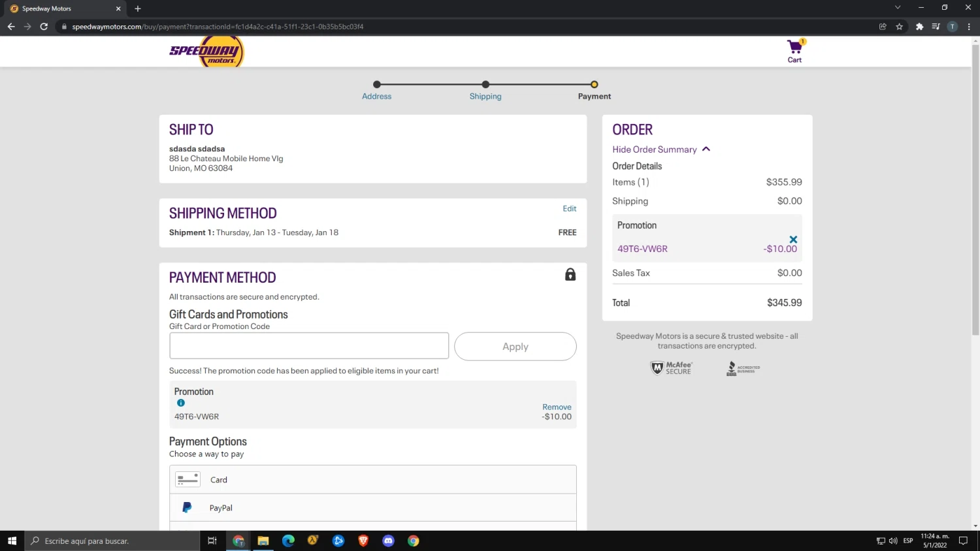The height and width of the screenshot is (551, 980).
Task: Click the Payment step label
Action: coord(595,96)
